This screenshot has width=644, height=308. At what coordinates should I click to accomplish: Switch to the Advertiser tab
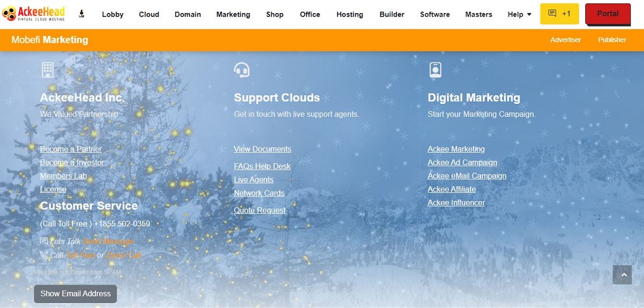point(565,40)
